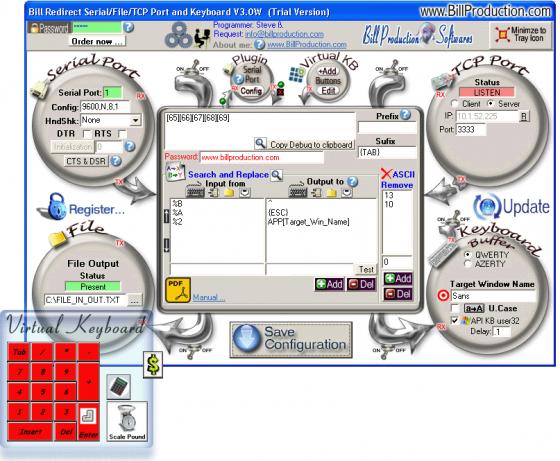Viewport: 560px width, 461px height.
Task: Click the target icon beside Target Window Name
Action: pos(443,296)
